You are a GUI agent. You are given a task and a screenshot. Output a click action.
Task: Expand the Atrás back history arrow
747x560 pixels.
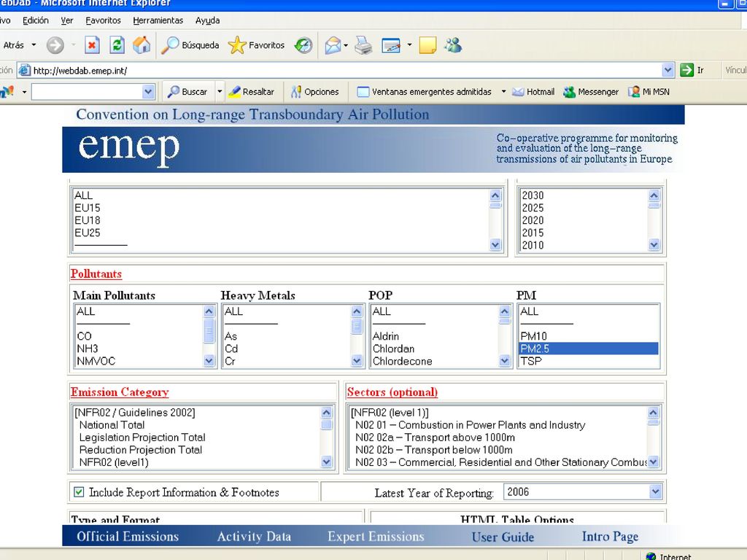(x=34, y=45)
